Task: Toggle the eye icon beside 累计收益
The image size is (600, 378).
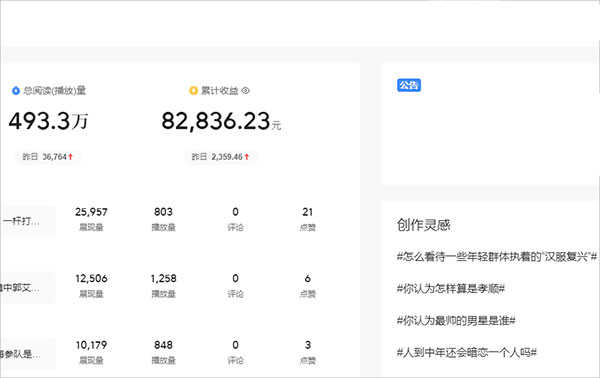Action: tap(246, 91)
